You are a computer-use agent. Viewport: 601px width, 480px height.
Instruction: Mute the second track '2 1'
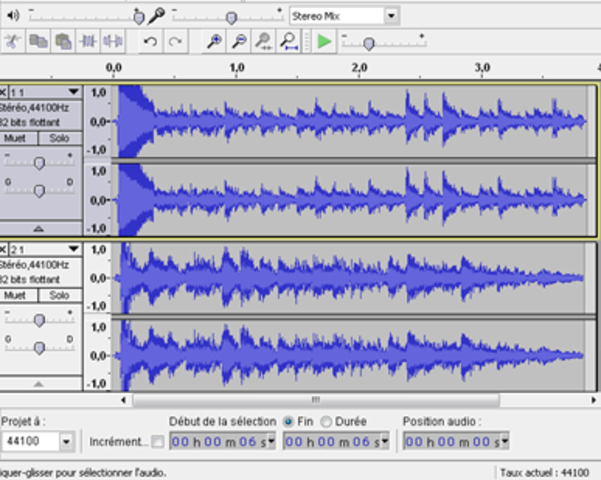18,295
